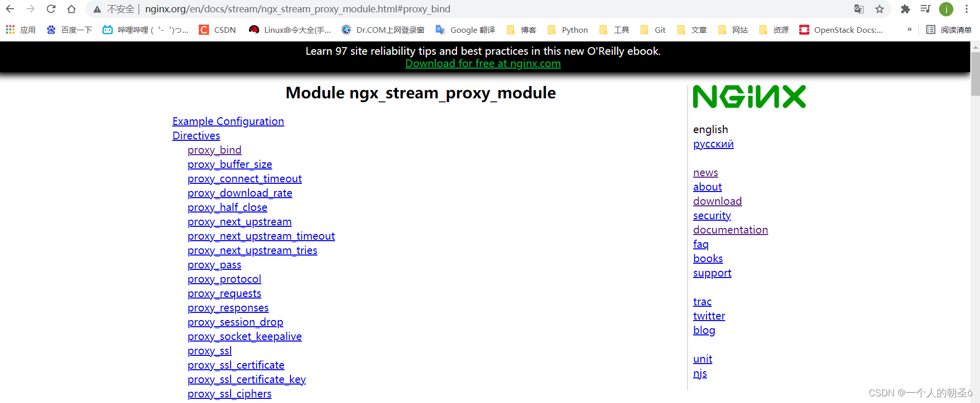Open the OpenStack Docs bookmark
980x403 pixels.
click(x=841, y=30)
